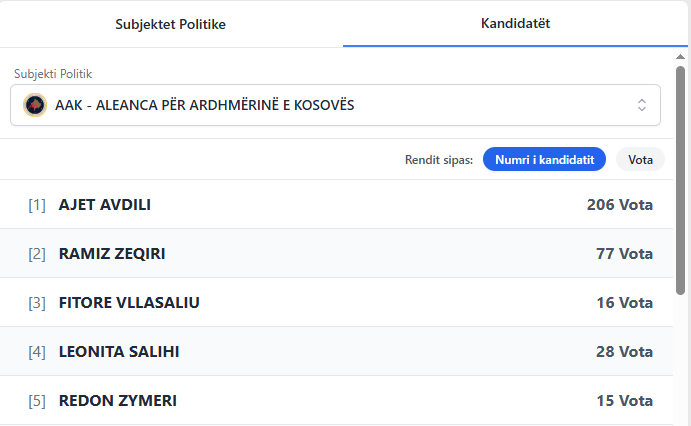Sort candidates by Vota

pyautogui.click(x=640, y=159)
